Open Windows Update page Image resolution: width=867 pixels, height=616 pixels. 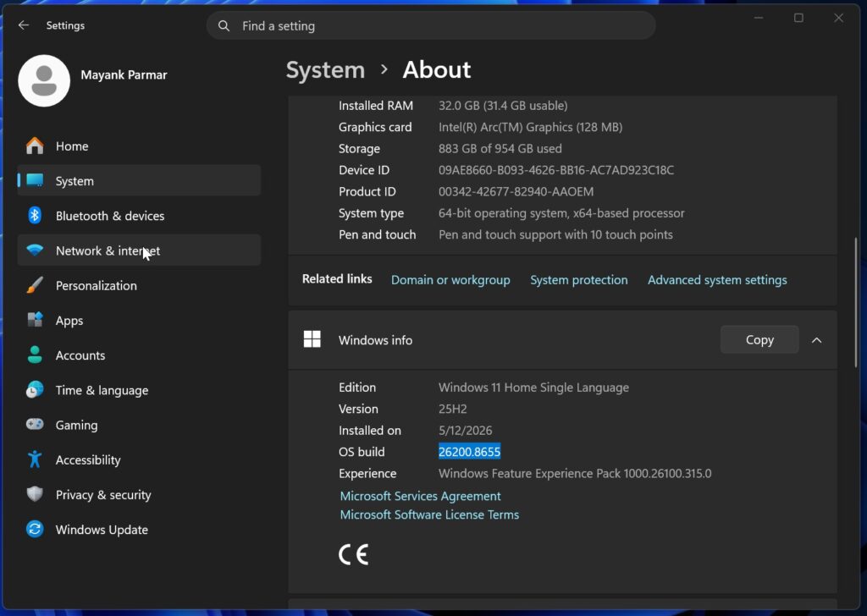[x=140, y=529]
